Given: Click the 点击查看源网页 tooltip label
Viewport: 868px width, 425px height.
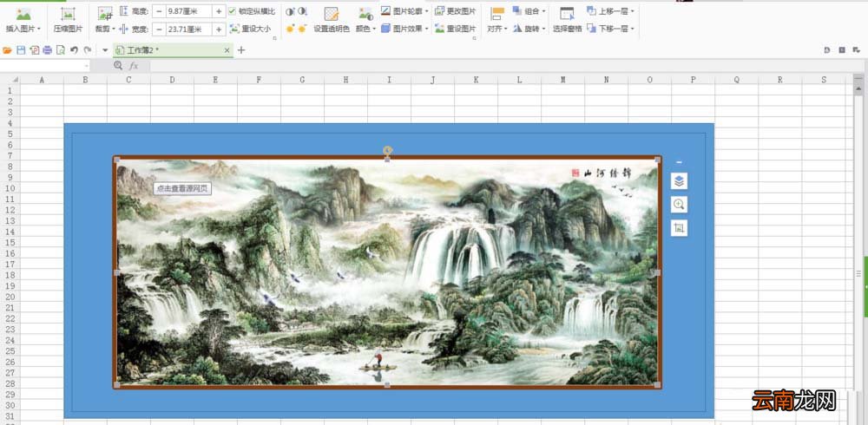Looking at the screenshot, I should (x=182, y=189).
